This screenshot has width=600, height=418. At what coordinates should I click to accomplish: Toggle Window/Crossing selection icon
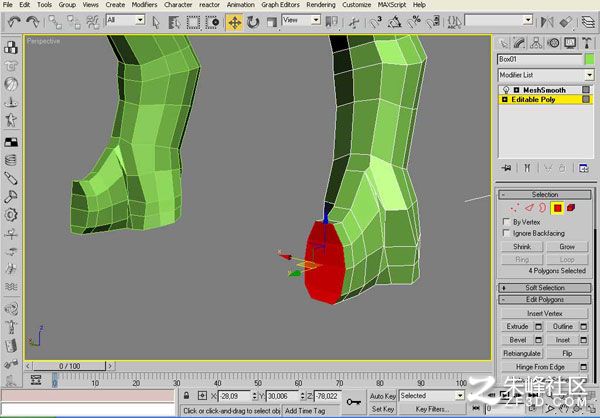click(212, 23)
